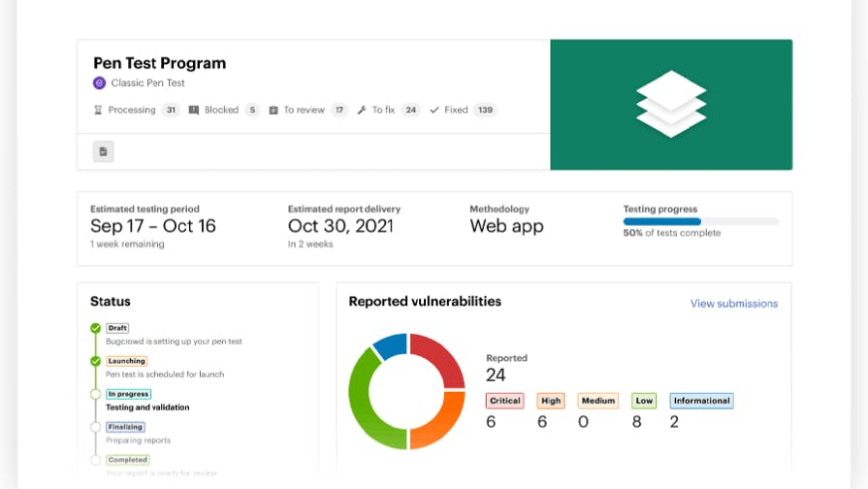
Task: Open the document report icon button
Action: point(103,151)
